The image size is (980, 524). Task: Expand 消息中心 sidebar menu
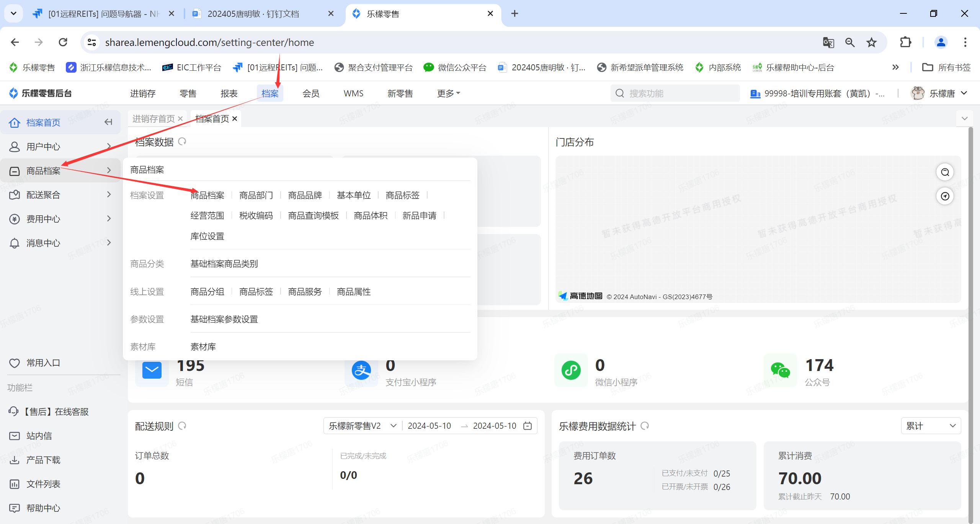tap(60, 243)
